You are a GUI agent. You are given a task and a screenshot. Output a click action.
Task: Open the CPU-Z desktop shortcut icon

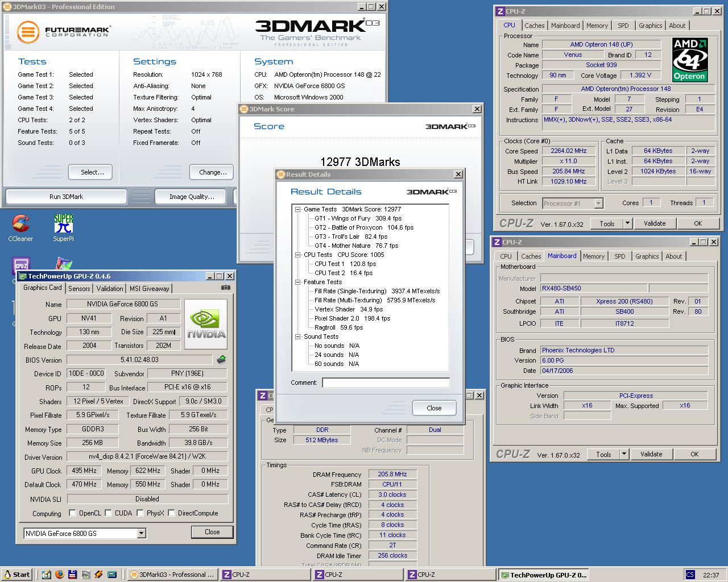(20, 265)
